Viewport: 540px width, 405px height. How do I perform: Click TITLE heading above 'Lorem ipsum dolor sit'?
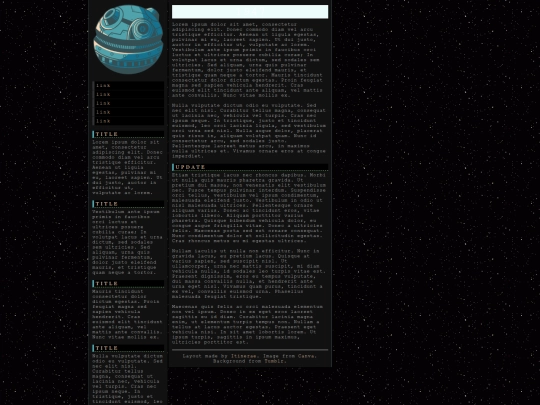click(x=128, y=134)
